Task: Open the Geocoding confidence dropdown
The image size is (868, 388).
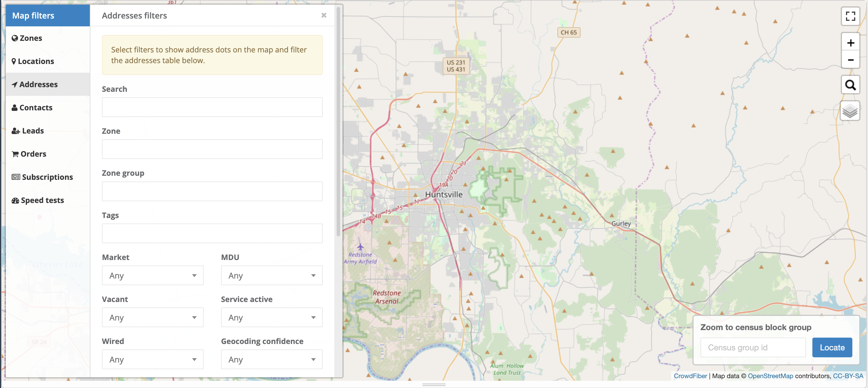Action: 271,360
